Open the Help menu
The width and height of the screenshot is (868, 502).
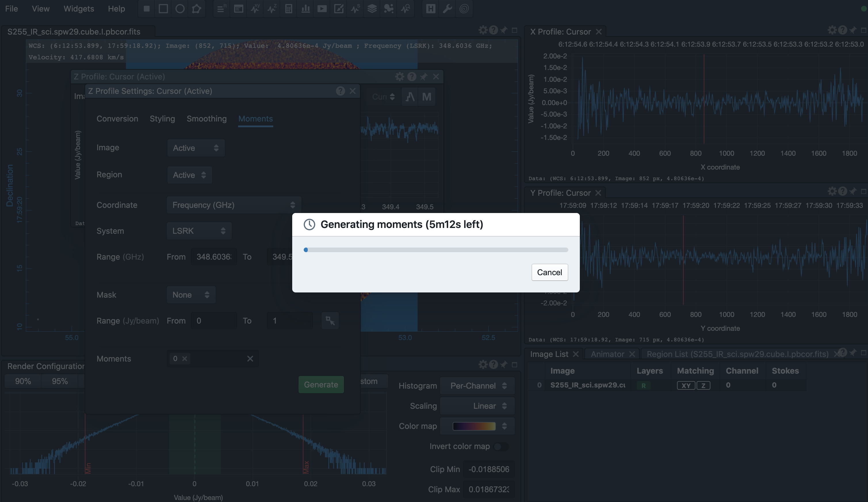(x=116, y=9)
